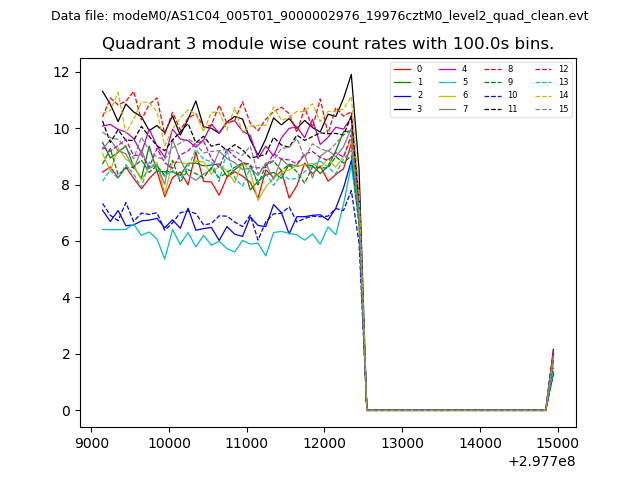Select the gray dashed legend entry 15
This screenshot has height=480, width=640.
click(546, 108)
